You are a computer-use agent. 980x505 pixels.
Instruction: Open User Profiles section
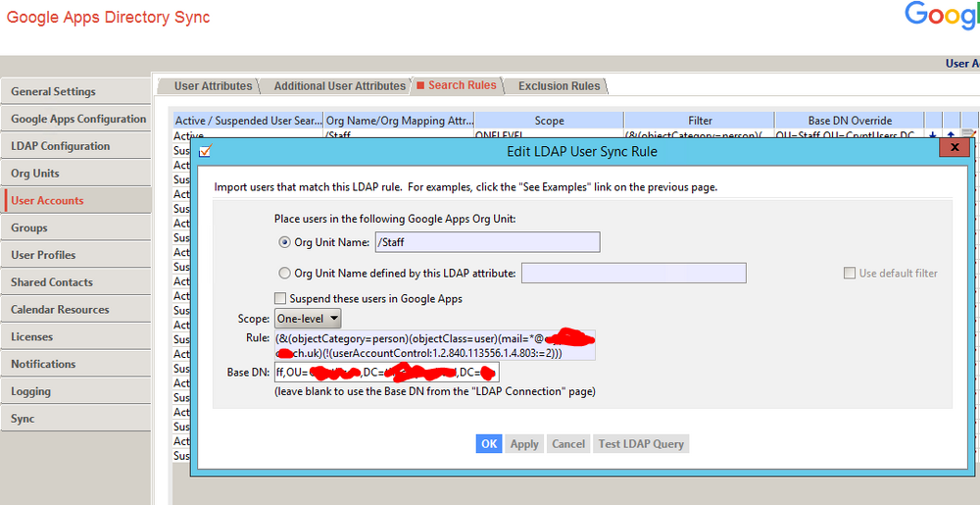pos(75,255)
